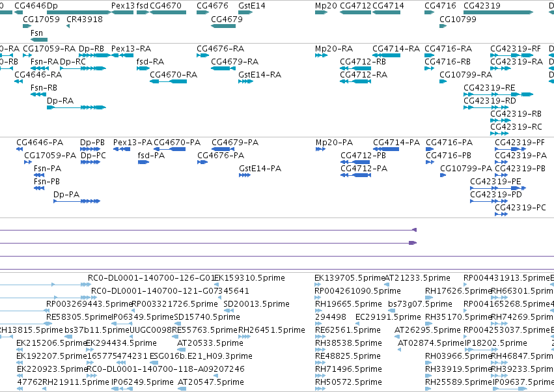Select the CG42319-RF transcript label
The width and height of the screenshot is (554, 392).
point(516,49)
